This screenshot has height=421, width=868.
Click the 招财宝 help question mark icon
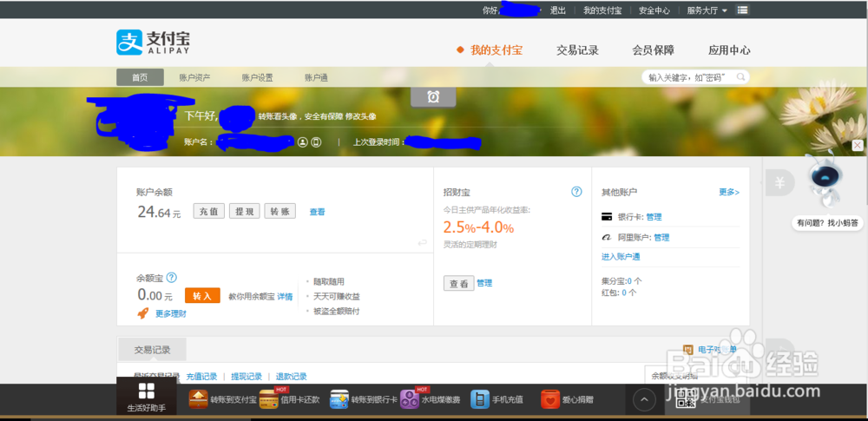point(576,192)
